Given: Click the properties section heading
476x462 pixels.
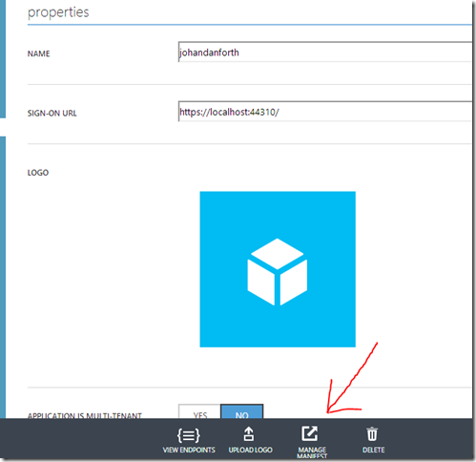Looking at the screenshot, I should click(58, 12).
